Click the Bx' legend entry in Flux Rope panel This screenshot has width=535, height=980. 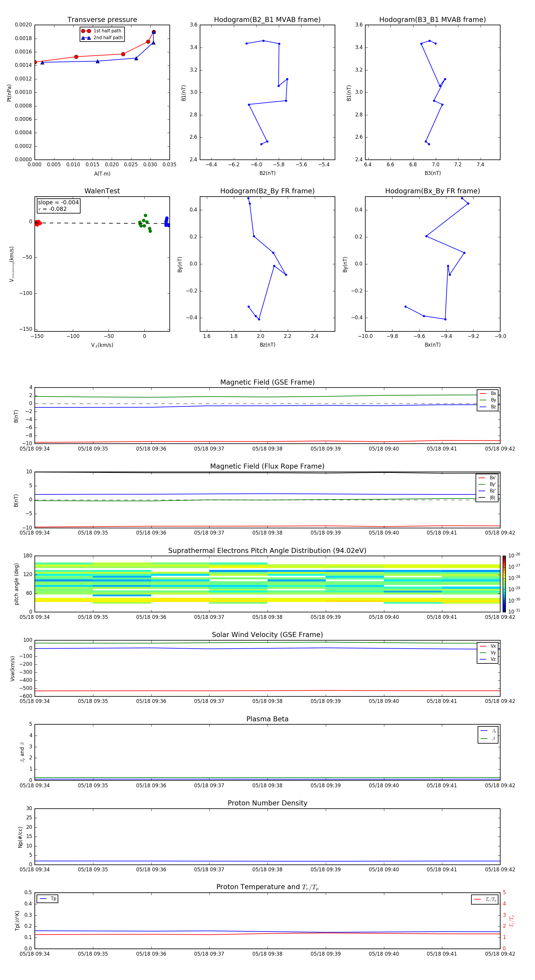point(487,478)
